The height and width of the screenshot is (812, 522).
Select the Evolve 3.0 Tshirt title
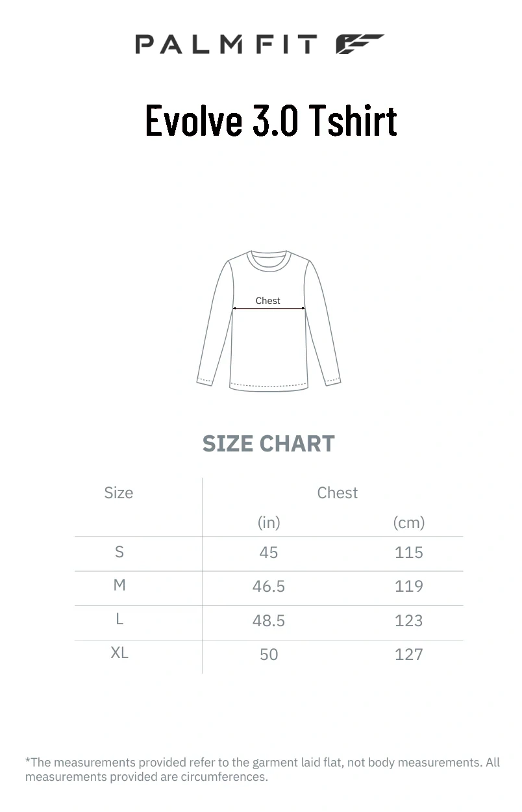271,120
